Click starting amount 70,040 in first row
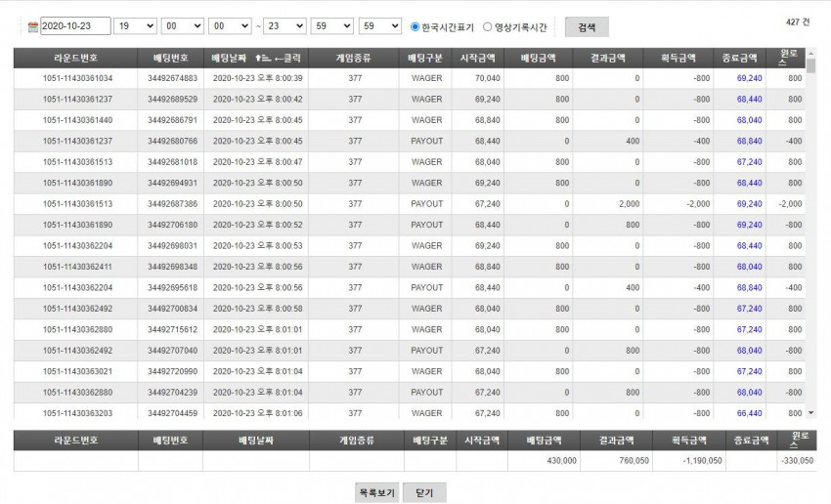Viewport: 831px width, 504px height. (x=488, y=78)
